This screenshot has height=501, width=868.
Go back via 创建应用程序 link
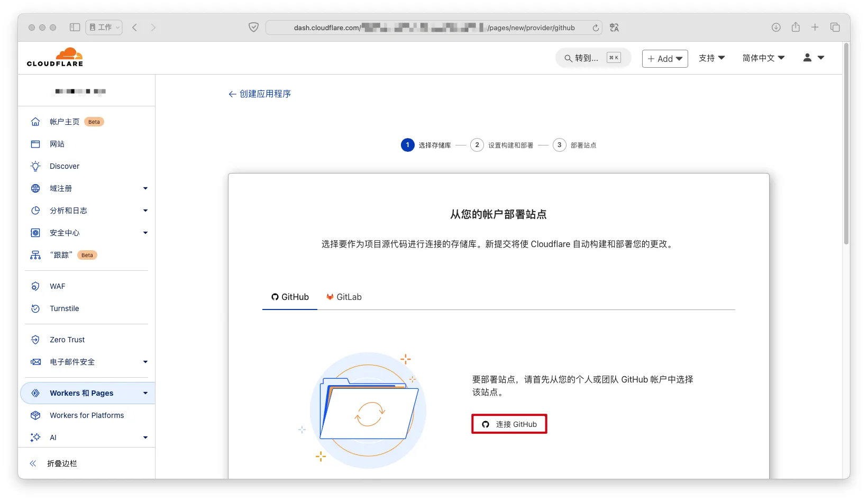click(260, 94)
